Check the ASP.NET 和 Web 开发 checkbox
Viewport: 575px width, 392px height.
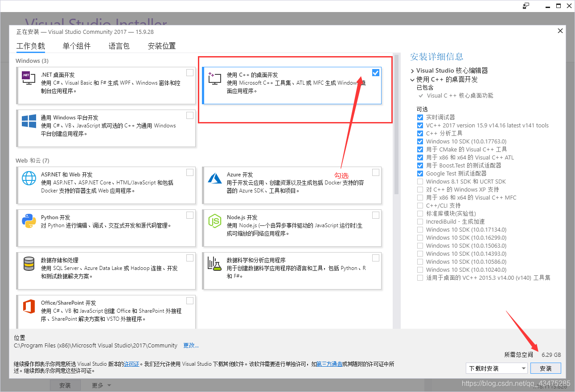[190, 172]
